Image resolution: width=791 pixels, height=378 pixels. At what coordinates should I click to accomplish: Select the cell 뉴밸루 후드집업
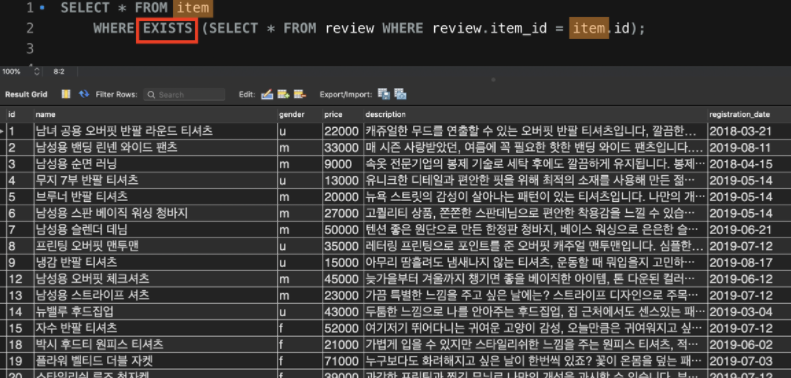tap(155, 311)
